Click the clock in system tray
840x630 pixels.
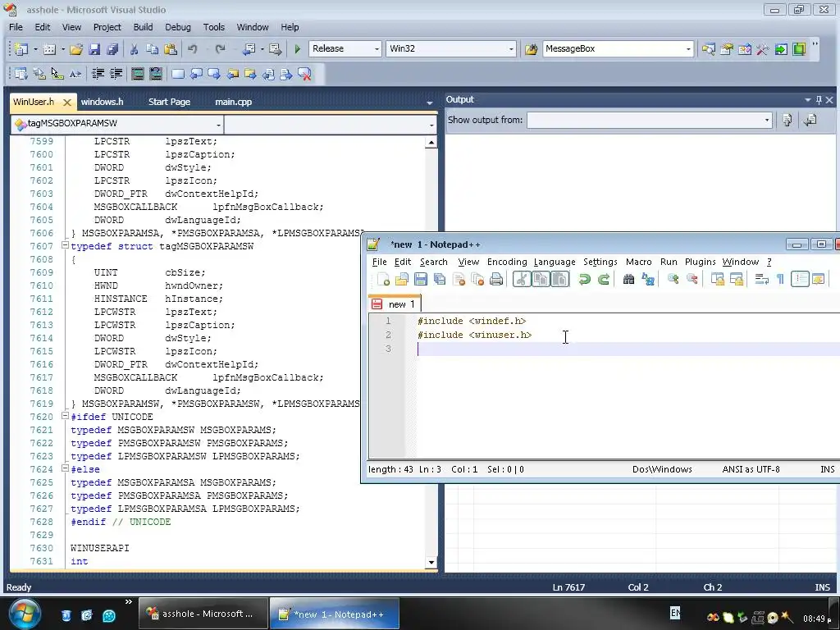817,619
